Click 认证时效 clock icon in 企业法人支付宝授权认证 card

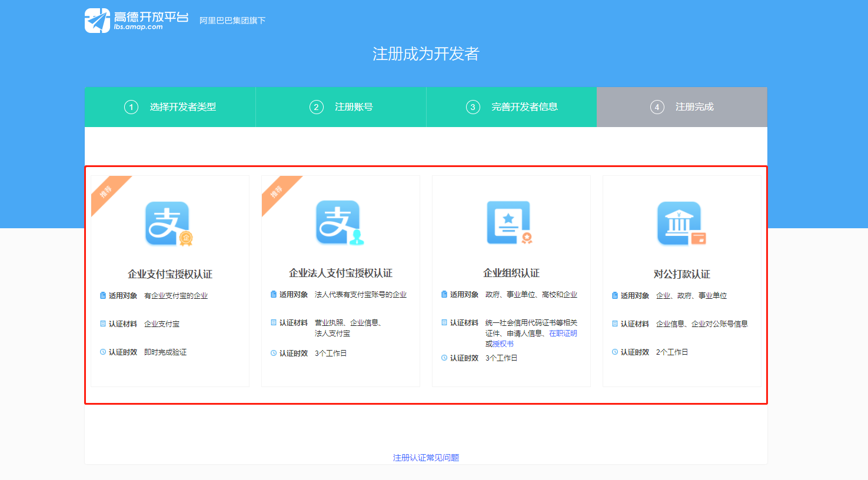pyautogui.click(x=274, y=353)
